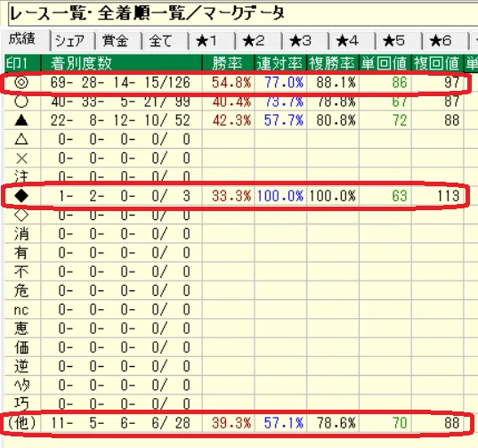Select the ◎ double-circle mark row icon
Viewport: 478px width, 448px height.
pyautogui.click(x=21, y=82)
